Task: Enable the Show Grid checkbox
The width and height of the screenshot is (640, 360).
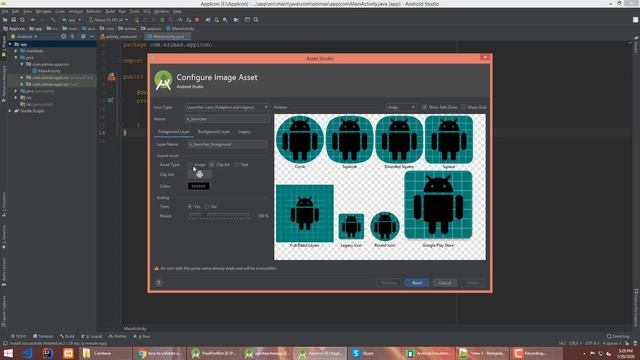Action: [x=464, y=107]
